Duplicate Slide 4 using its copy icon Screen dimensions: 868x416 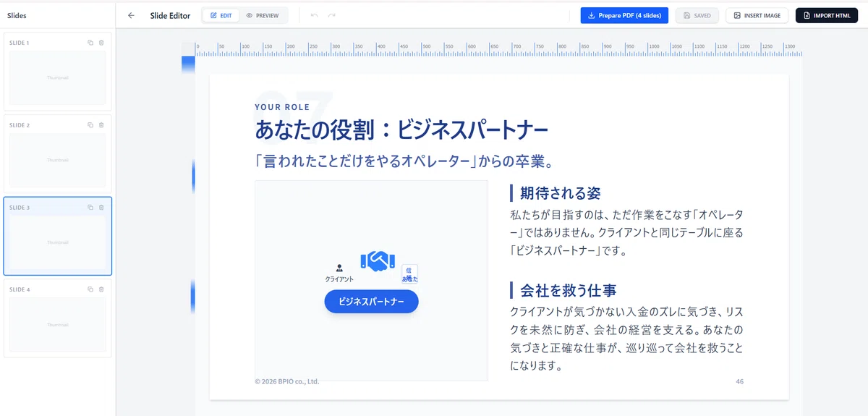click(90, 289)
